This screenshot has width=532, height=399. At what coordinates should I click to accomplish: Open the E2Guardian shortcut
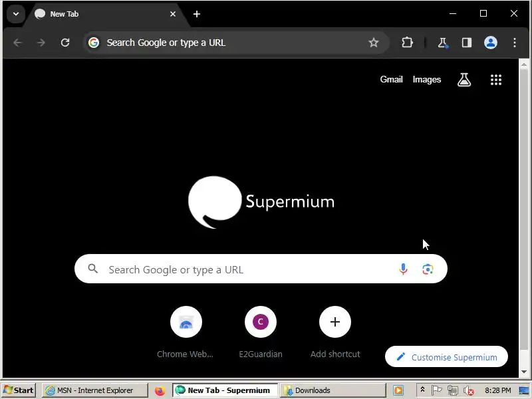pyautogui.click(x=261, y=332)
